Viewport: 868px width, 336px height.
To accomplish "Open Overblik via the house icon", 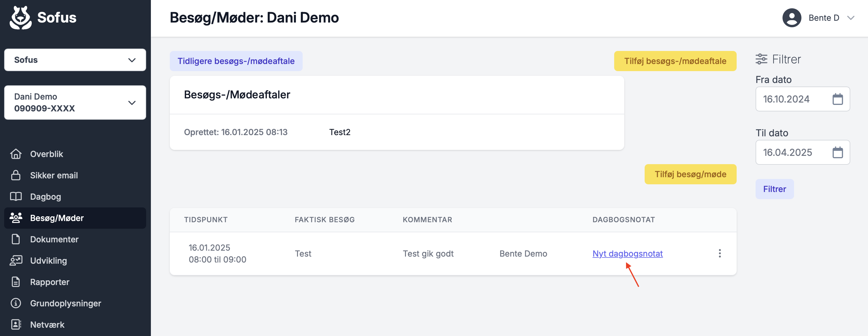I will [x=16, y=154].
